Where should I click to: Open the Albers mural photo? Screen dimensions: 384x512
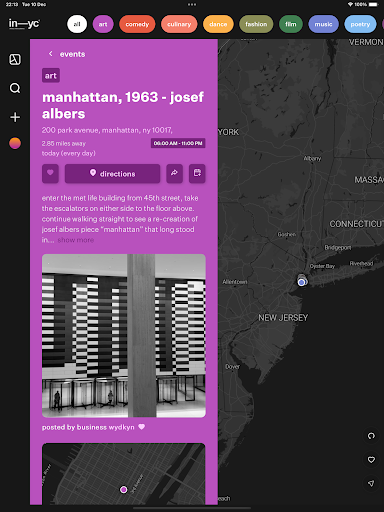tap(124, 336)
